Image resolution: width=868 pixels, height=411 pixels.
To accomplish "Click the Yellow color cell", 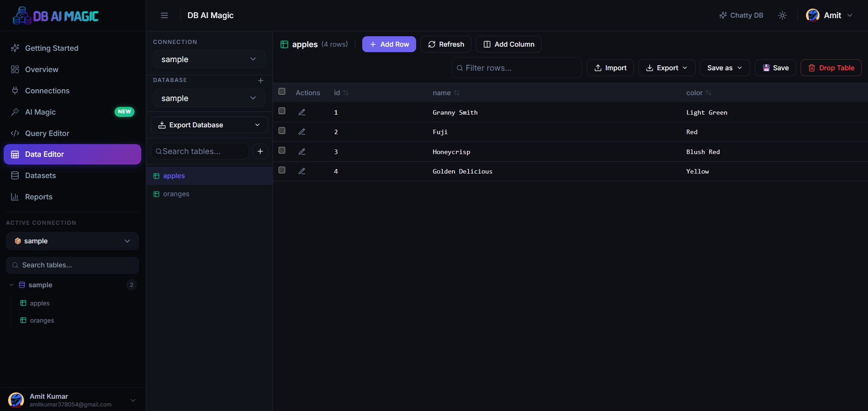I will [697, 171].
